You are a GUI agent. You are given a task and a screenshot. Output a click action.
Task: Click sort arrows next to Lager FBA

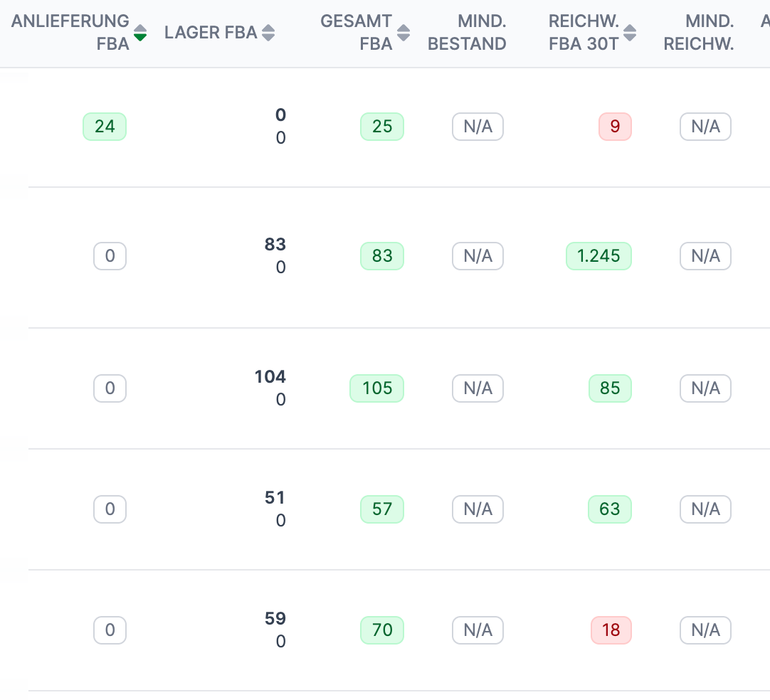tap(268, 33)
